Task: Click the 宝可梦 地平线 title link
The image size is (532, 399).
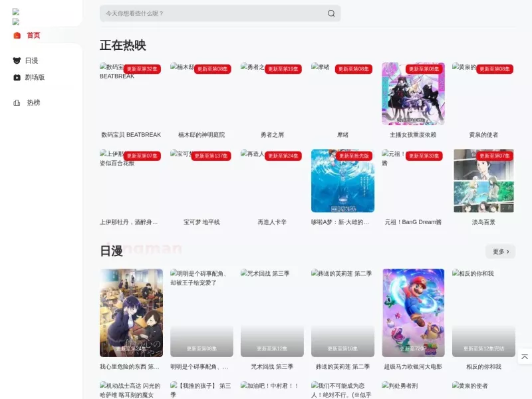Action: 201,222
